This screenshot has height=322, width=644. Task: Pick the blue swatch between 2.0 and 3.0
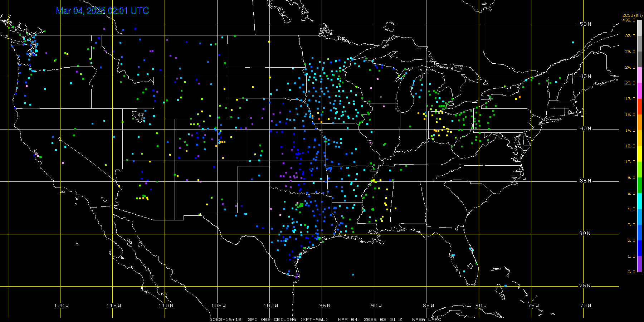point(640,233)
